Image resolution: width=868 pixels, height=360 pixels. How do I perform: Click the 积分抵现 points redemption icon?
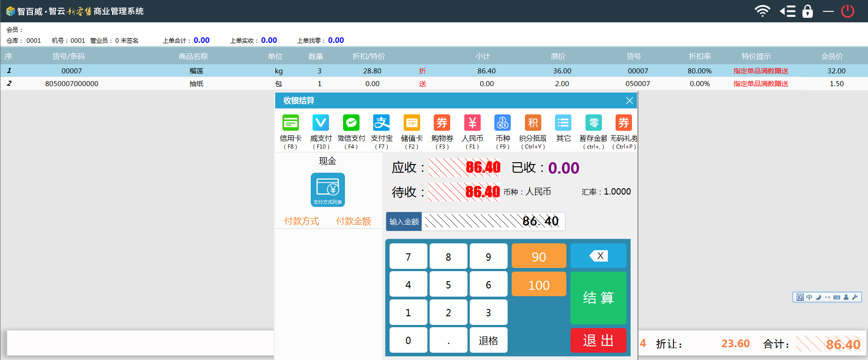point(533,123)
